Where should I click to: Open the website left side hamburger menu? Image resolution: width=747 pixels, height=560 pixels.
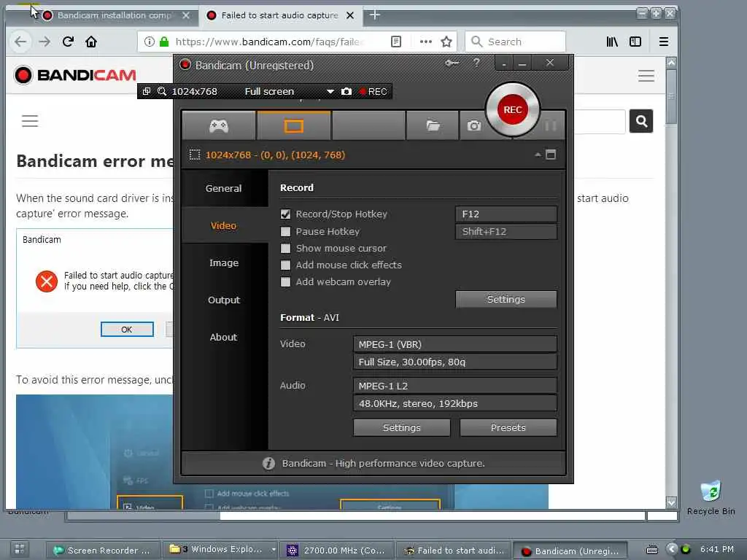tap(30, 121)
